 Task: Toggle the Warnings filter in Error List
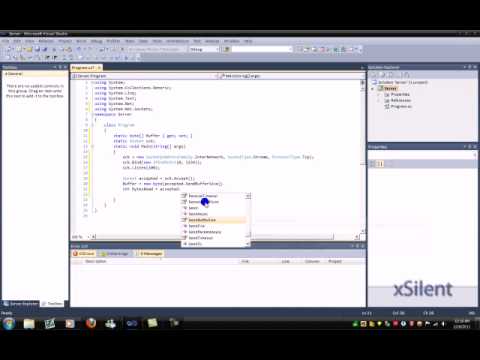pos(115,254)
